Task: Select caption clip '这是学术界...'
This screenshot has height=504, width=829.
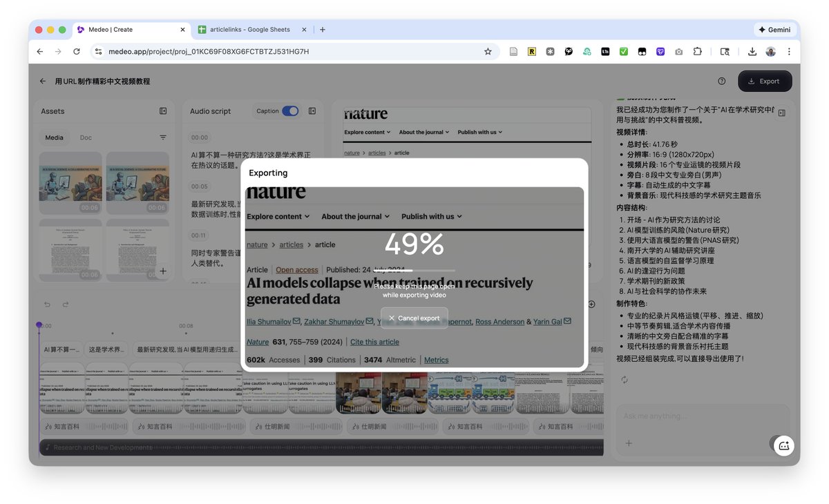Action: coord(107,350)
